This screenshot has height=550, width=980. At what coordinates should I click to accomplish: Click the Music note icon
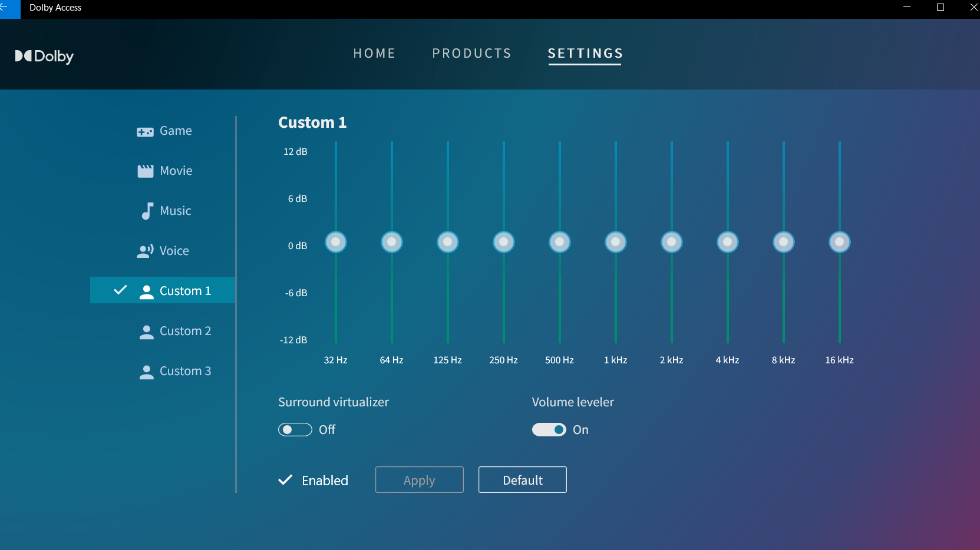tap(147, 211)
